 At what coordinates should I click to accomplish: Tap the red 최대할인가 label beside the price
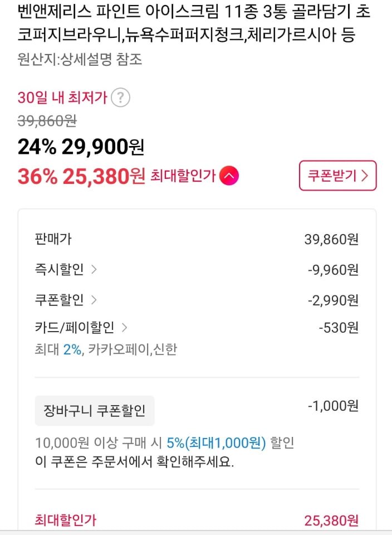[183, 177]
